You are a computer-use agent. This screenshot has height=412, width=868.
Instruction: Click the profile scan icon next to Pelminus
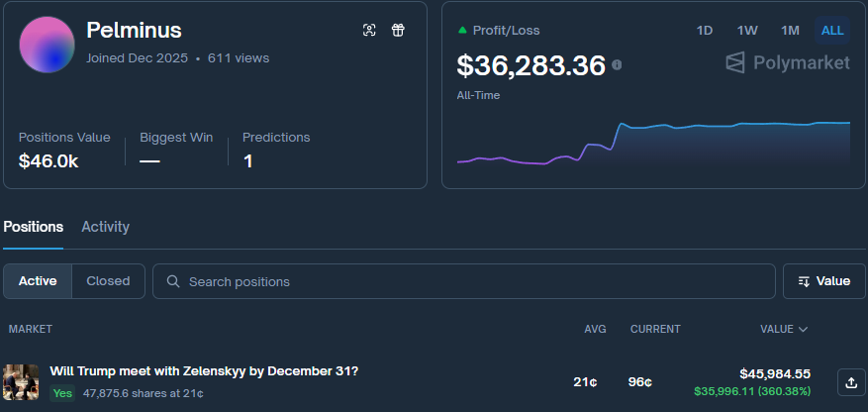(x=369, y=30)
